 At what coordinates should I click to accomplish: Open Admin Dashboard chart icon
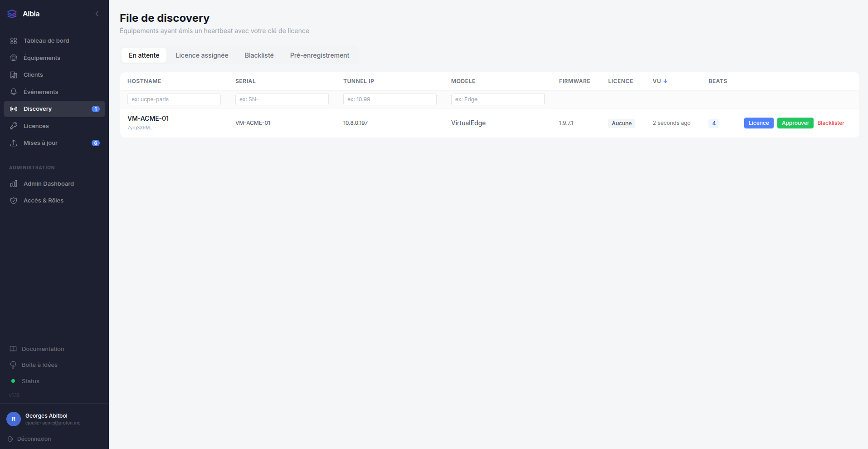click(x=14, y=183)
